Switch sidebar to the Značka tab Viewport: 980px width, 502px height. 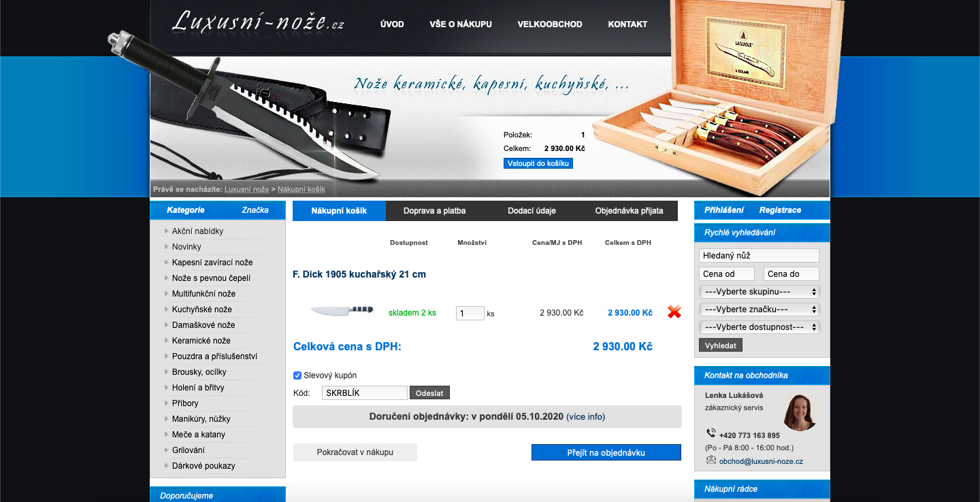coord(255,210)
